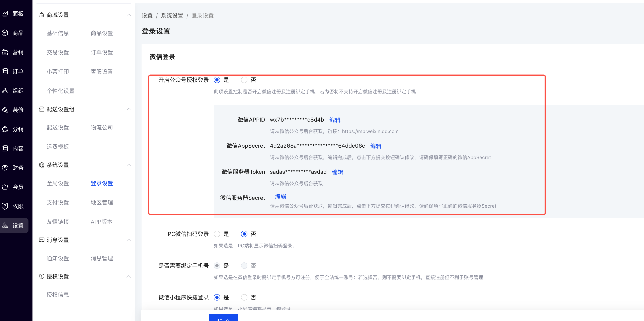Collapse the 配送设置组 section chevron

(129, 109)
